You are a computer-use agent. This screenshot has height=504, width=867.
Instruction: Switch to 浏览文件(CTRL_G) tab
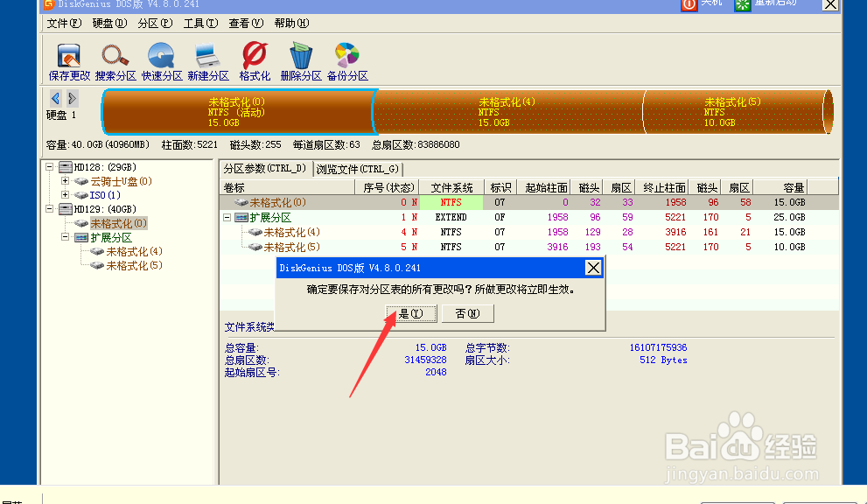358,169
